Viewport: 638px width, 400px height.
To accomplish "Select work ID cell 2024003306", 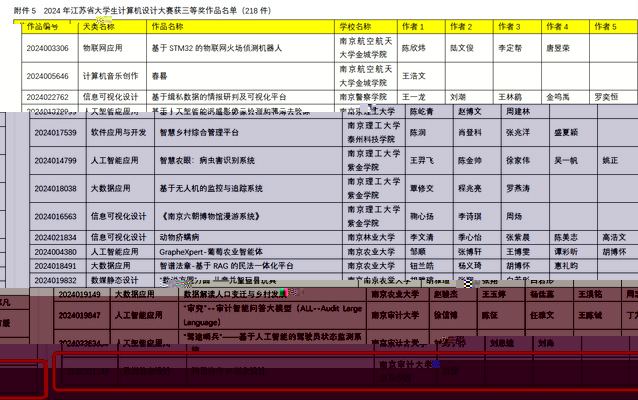I will click(x=48, y=47).
